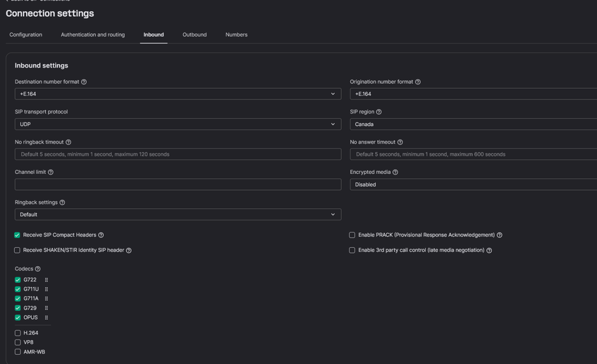Screen dimensions: 597x364
Task: Click help icon beside Encrypted media
Action: pyautogui.click(x=395, y=172)
